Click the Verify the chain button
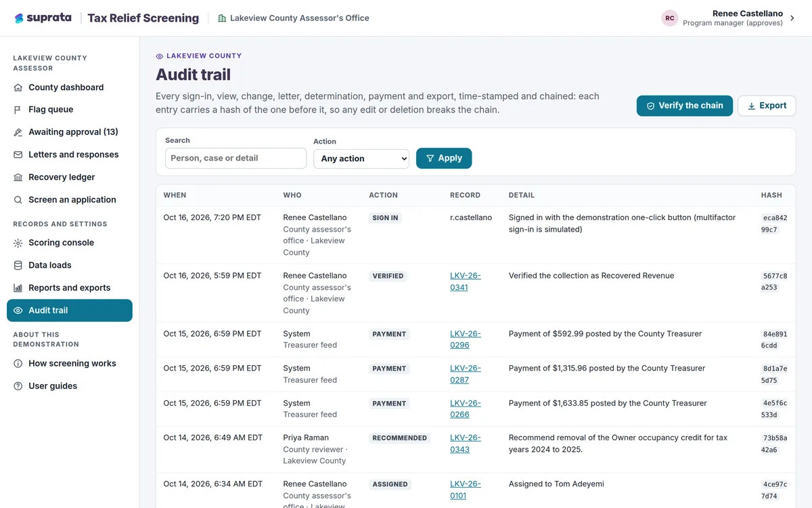Viewport: 812px width, 508px height. 684,106
